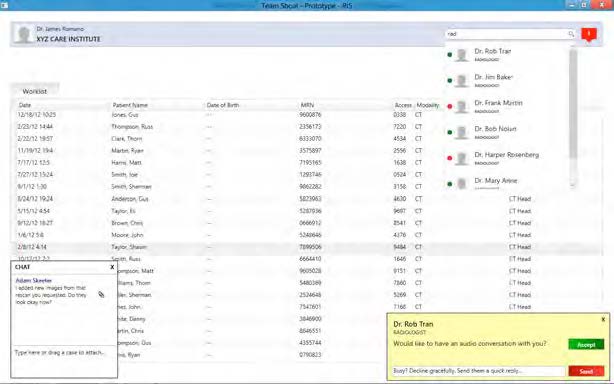The width and height of the screenshot is (614, 384).
Task: Click MRN 0790823 in the worklist
Action: pyautogui.click(x=310, y=355)
